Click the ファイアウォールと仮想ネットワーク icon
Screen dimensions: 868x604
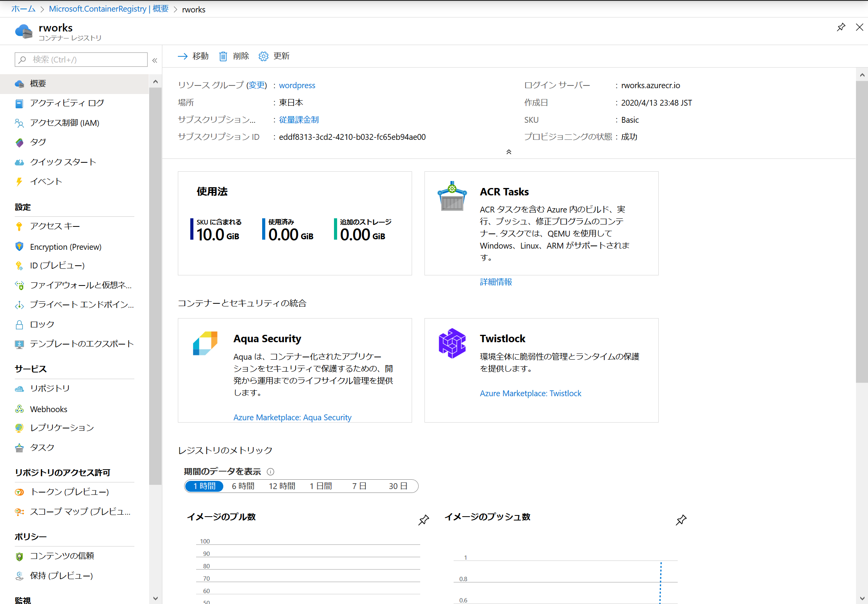click(x=19, y=285)
